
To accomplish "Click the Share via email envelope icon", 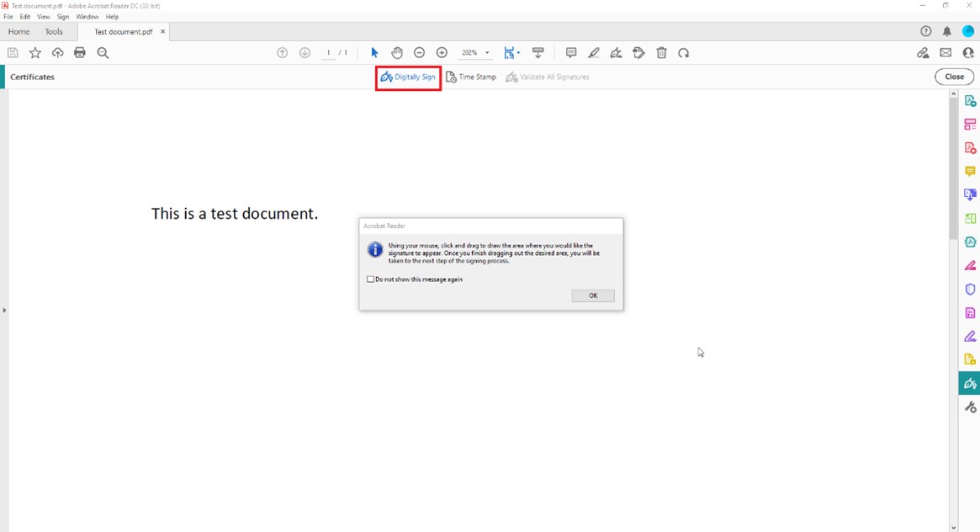I will click(x=946, y=52).
